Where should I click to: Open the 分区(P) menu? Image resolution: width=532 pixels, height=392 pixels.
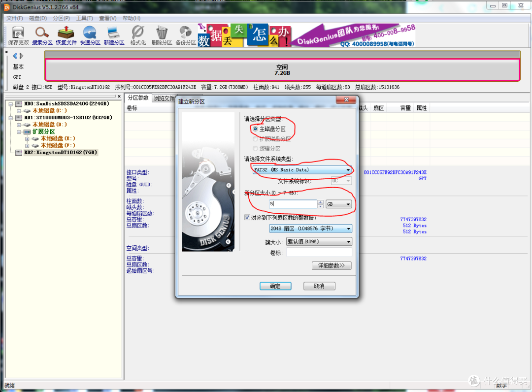(x=61, y=18)
